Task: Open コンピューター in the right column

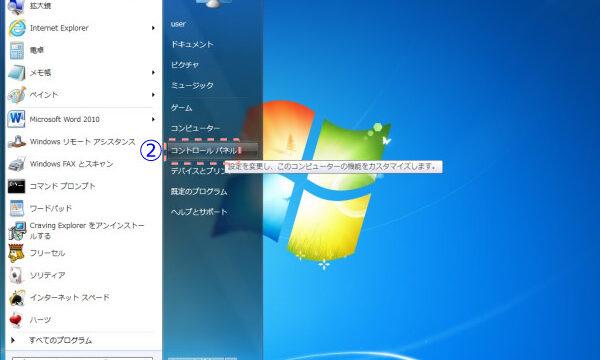Action: tap(195, 128)
